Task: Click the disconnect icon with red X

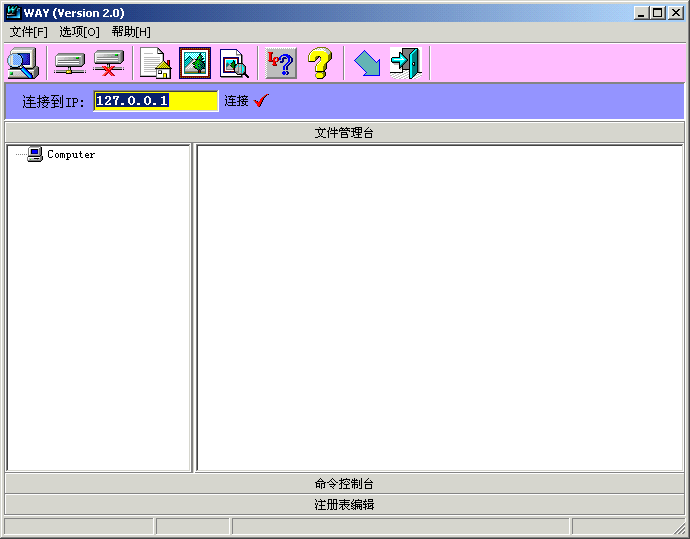Action: tap(108, 63)
